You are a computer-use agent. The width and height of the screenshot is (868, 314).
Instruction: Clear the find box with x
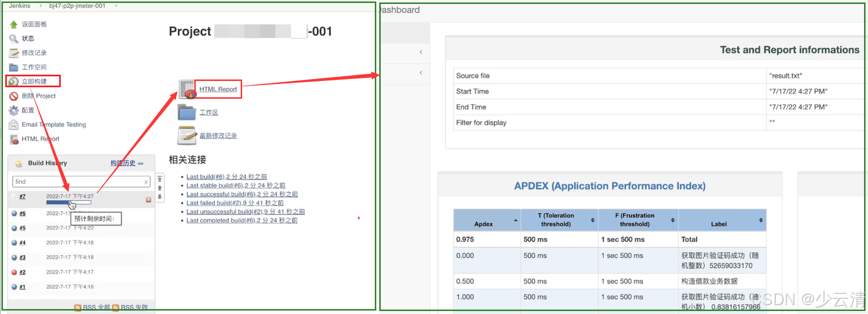tap(146, 182)
